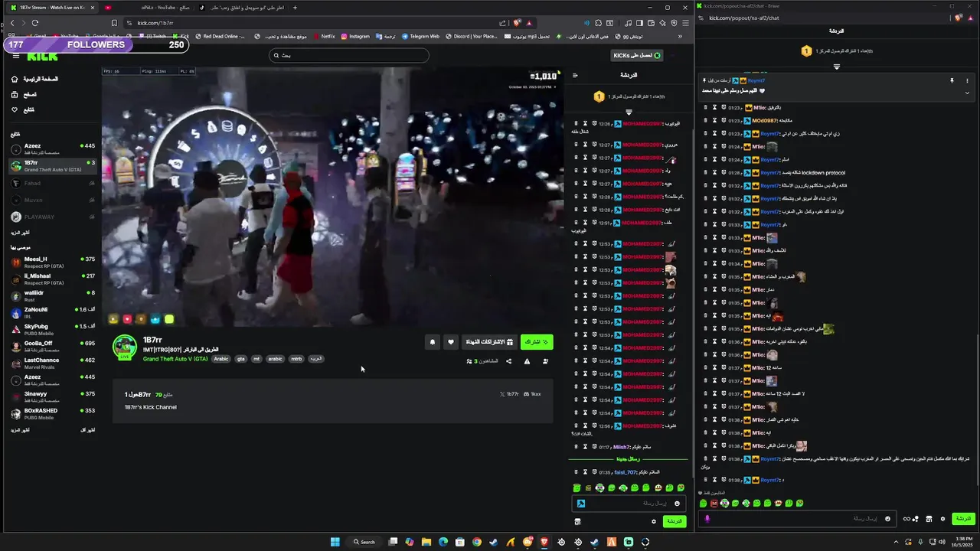Click the Grand Theft Auto V category link
This screenshot has width=980, height=551.
[x=175, y=359]
